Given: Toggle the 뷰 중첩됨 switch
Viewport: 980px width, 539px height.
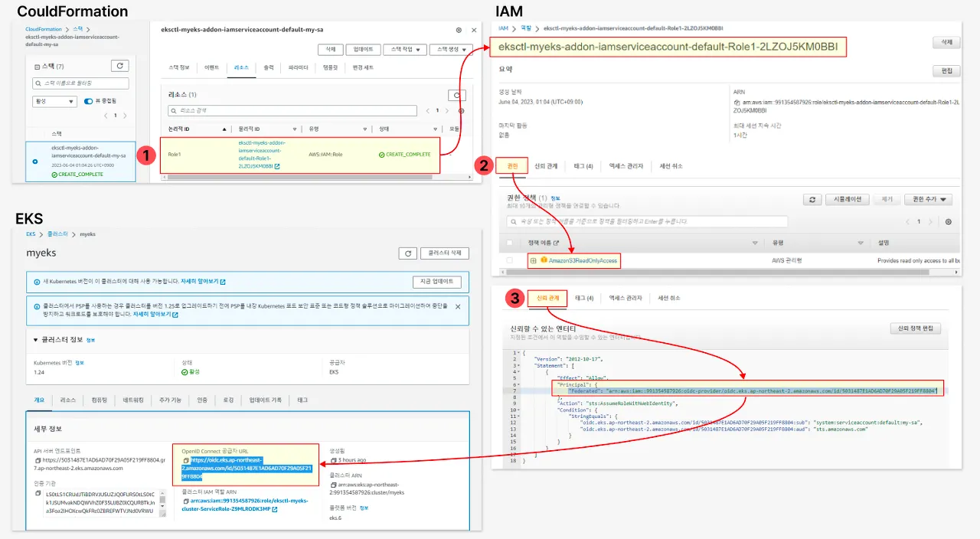Looking at the screenshot, I should [88, 101].
